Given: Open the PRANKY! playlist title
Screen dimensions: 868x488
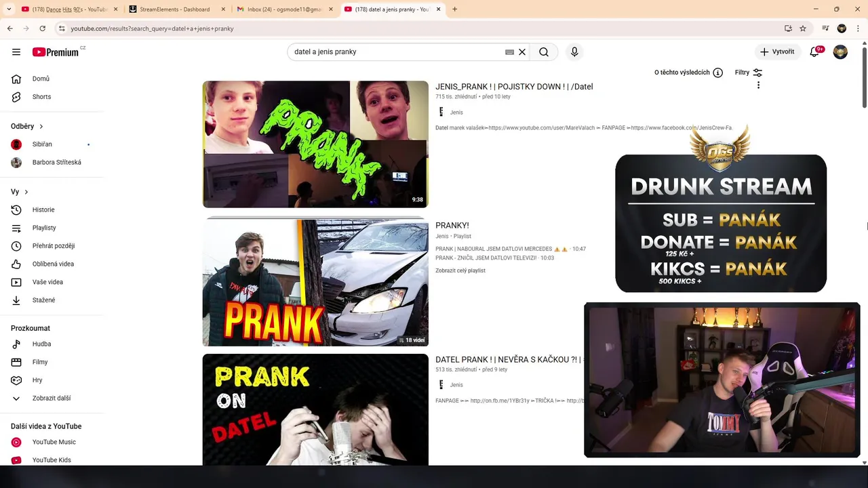Looking at the screenshot, I should point(452,226).
